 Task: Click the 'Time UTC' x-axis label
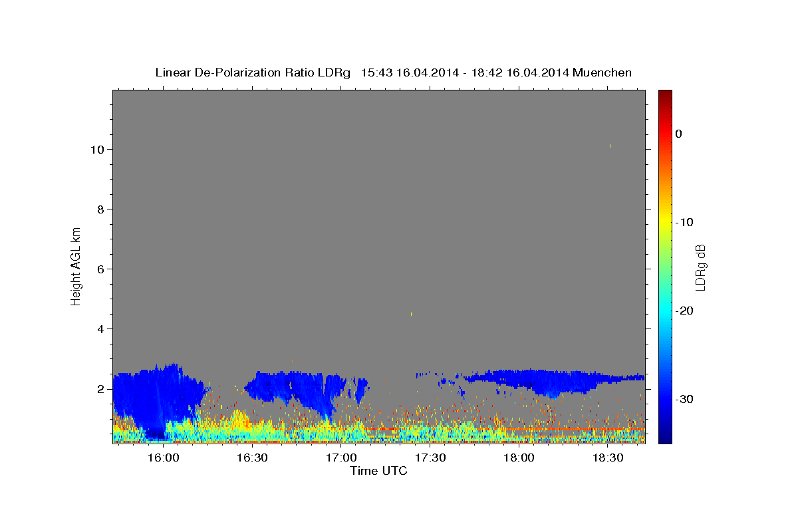378,471
